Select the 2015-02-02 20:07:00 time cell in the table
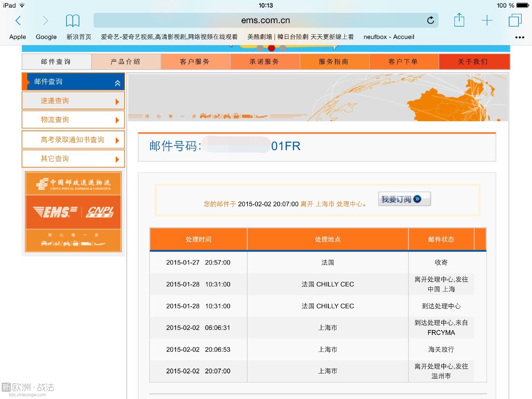 click(x=198, y=371)
